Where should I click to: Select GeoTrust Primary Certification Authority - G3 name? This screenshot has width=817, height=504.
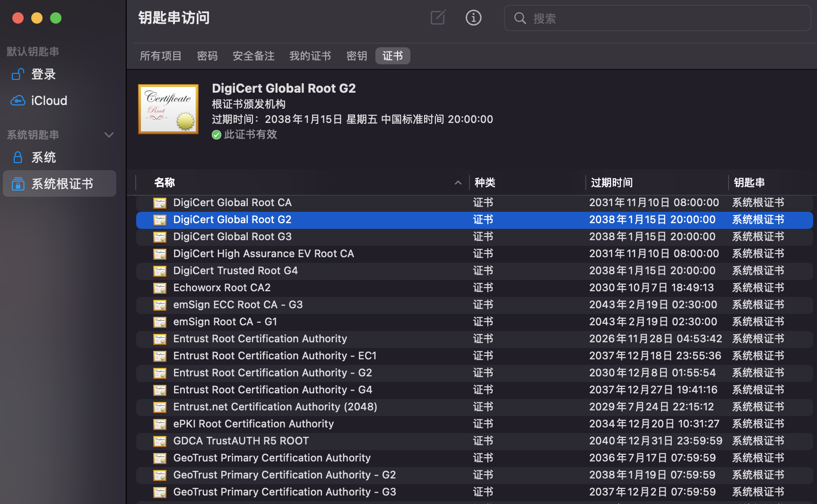[x=285, y=492]
